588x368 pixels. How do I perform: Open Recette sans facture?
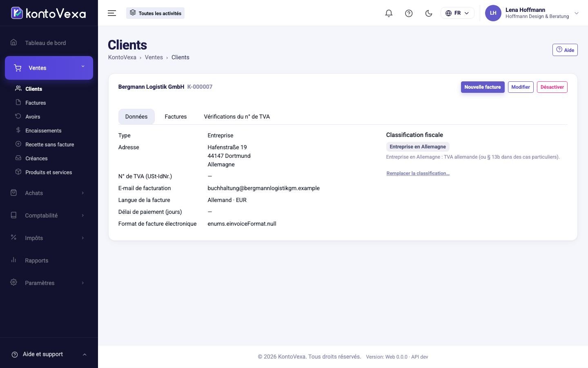(x=49, y=144)
